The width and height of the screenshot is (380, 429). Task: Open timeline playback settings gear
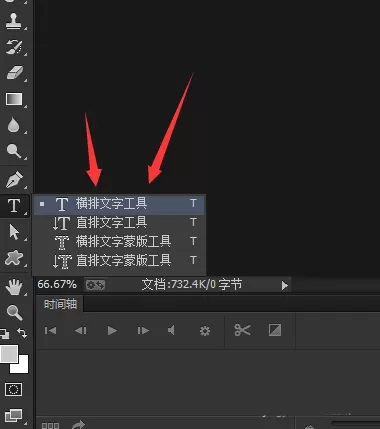pos(205,331)
